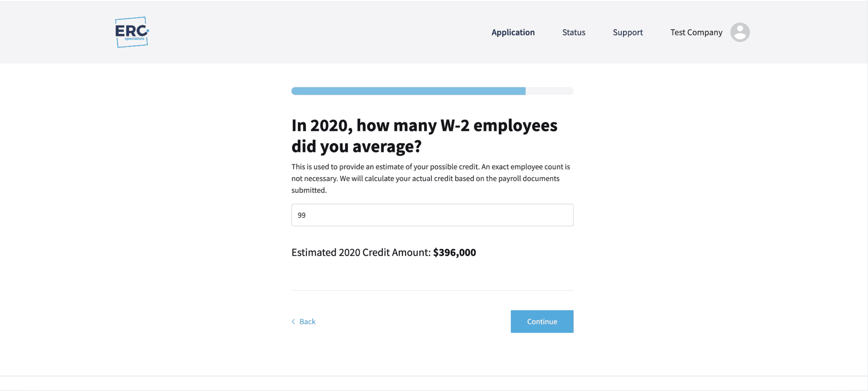
Task: Go to the Status page
Action: pos(573,32)
